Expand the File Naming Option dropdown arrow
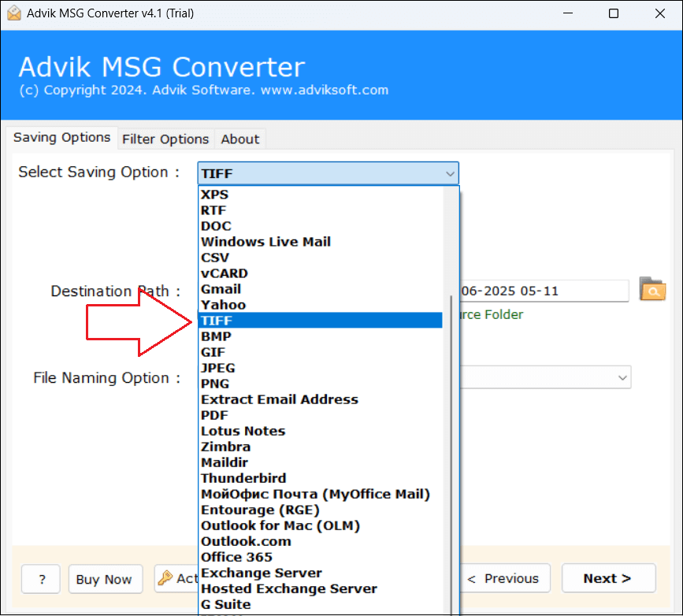Screen dimensions: 683x616 [622, 377]
